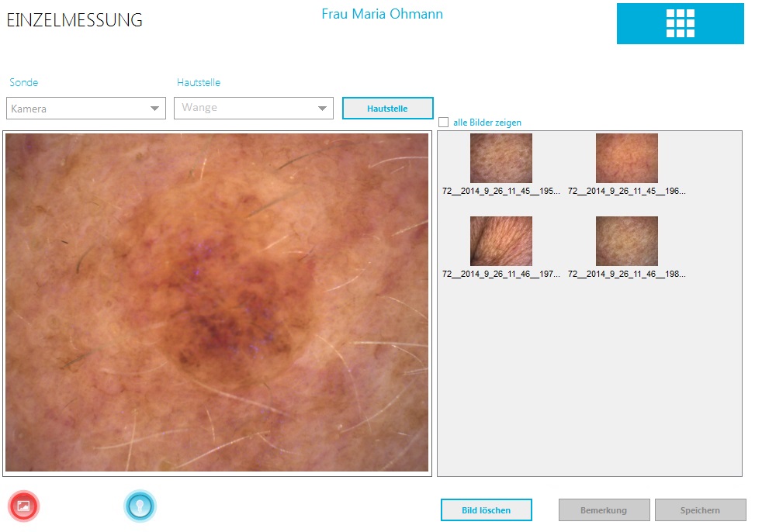
Task: Click patient name Frau Maria Ohmann
Action: 382,14
